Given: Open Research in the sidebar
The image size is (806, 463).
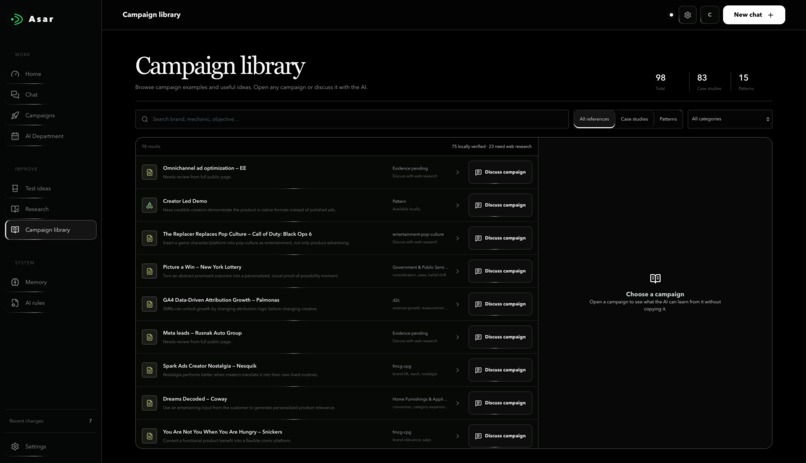Looking at the screenshot, I should point(50,209).
